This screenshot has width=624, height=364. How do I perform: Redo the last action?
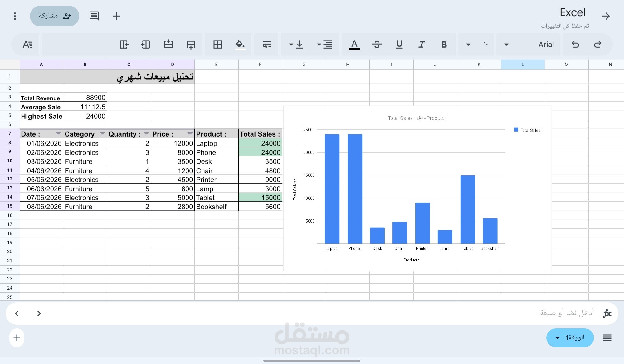tap(597, 45)
